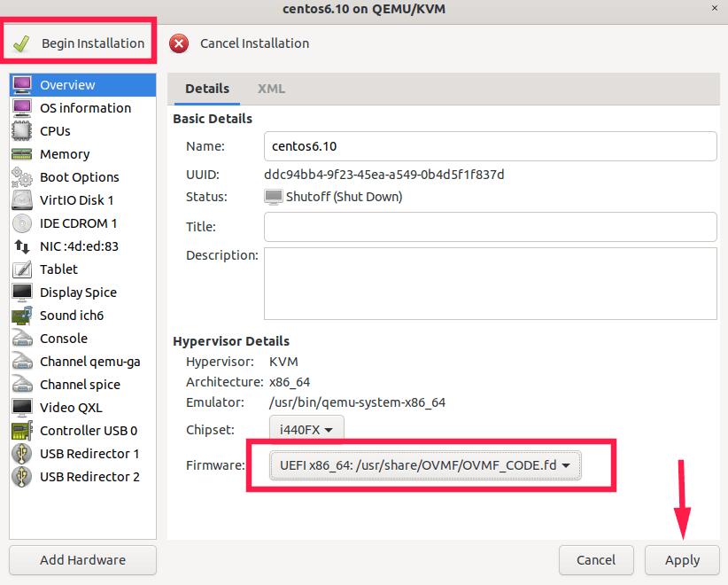Click the green checkmark Begin Installation icon
Image resolution: width=728 pixels, height=585 pixels.
coord(21,43)
